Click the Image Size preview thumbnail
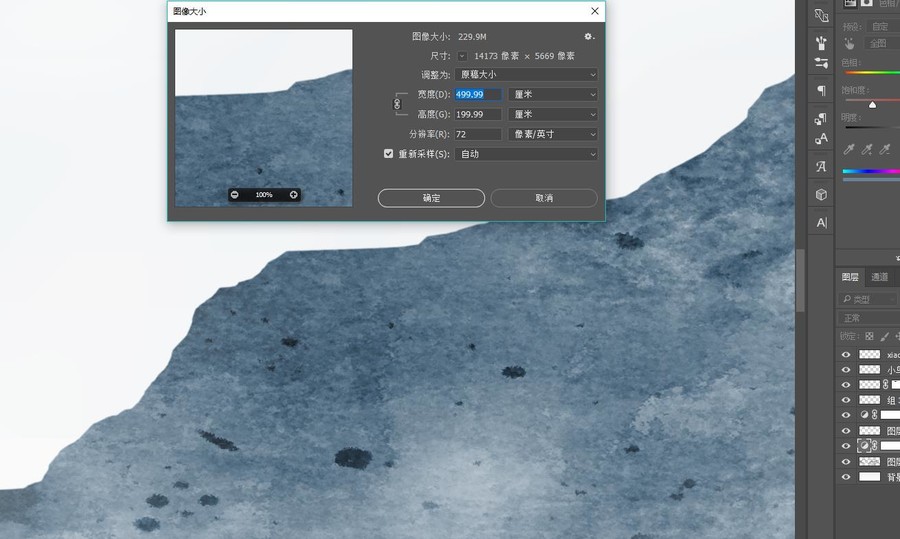 [x=263, y=118]
